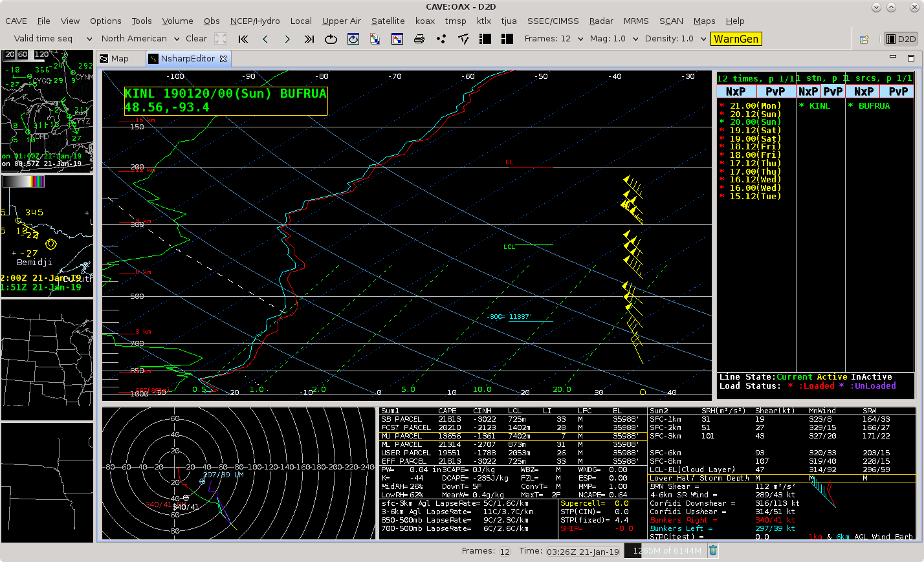Image resolution: width=924 pixels, height=562 pixels.
Task: Jump to the first frame
Action: click(x=243, y=39)
